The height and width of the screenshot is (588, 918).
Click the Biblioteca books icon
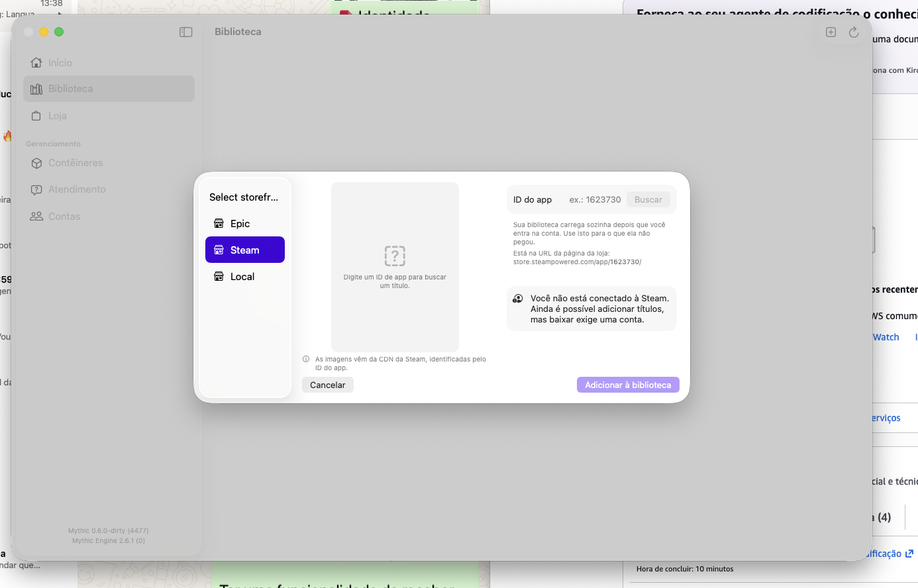[x=36, y=89]
